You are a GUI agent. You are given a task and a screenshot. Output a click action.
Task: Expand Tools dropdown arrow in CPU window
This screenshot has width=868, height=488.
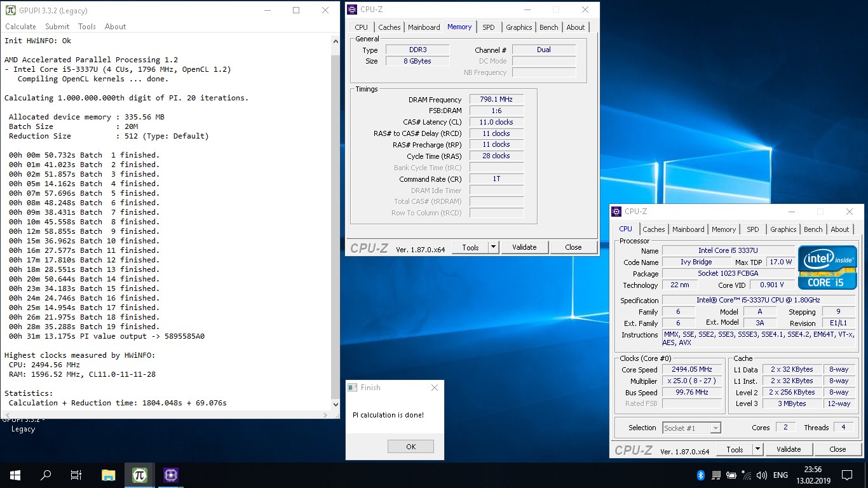point(757,449)
